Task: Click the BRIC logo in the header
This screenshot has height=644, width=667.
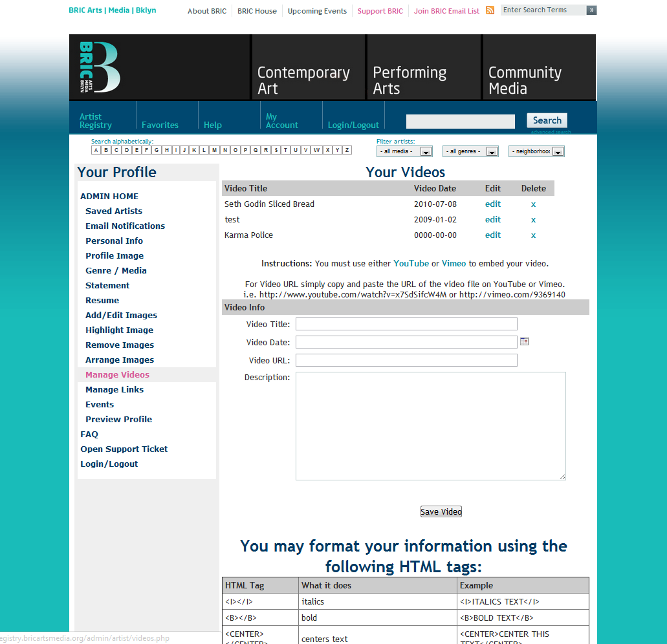Action: (100, 67)
